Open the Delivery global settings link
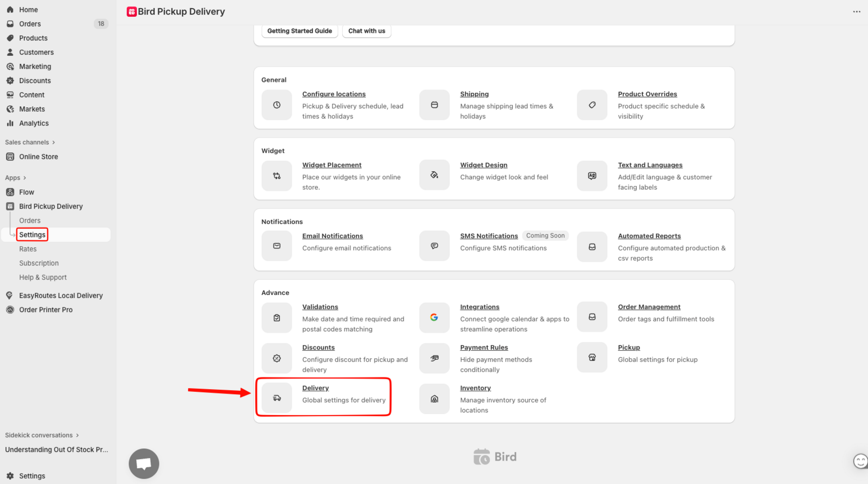Image resolution: width=868 pixels, height=484 pixels. pos(315,388)
